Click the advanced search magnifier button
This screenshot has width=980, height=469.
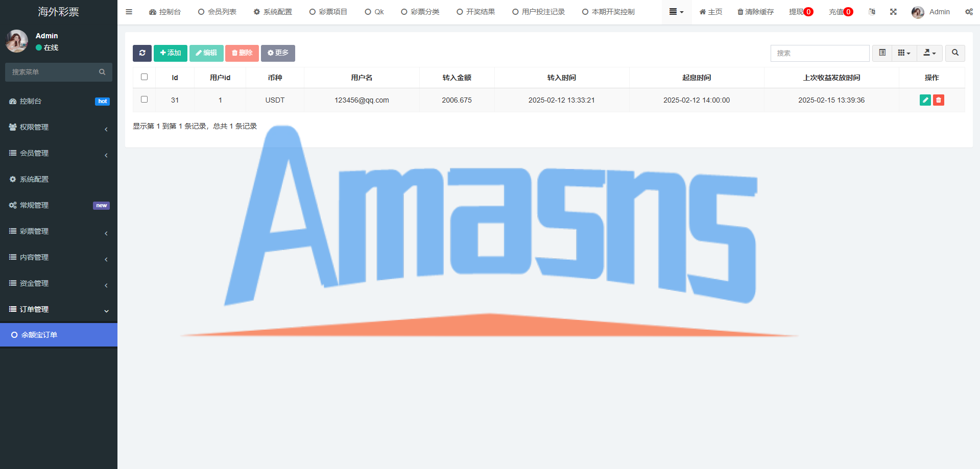pos(955,53)
